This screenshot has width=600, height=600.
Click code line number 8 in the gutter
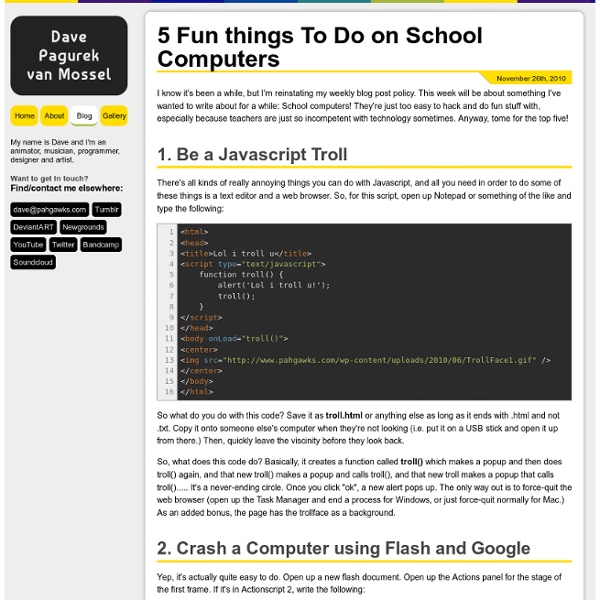click(x=171, y=307)
